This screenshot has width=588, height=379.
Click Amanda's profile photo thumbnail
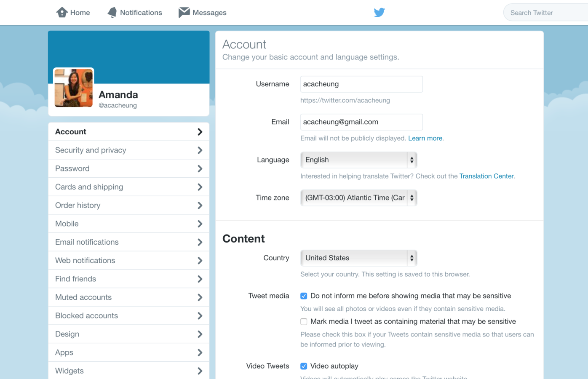tap(74, 88)
